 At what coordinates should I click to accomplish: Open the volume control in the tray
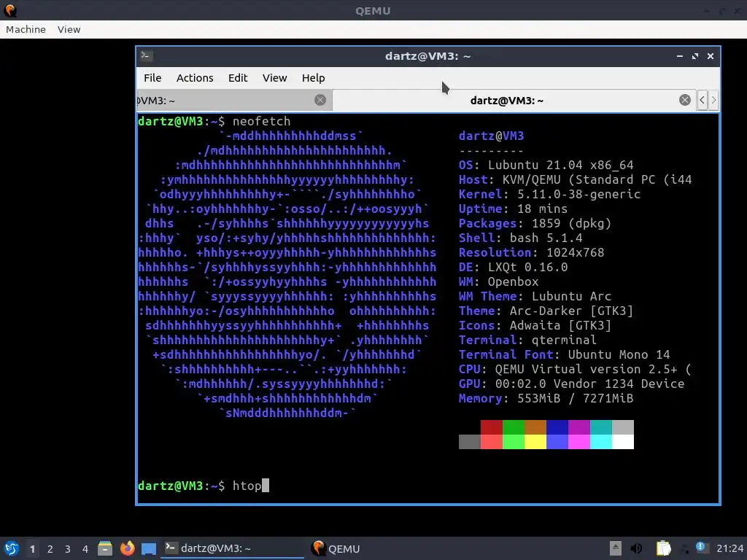(636, 548)
